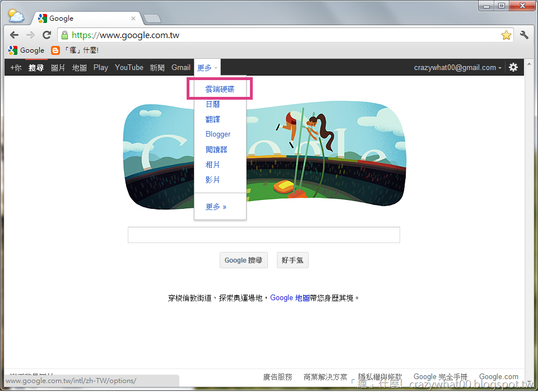
Task: Click the browser back arrow
Action: 14,35
